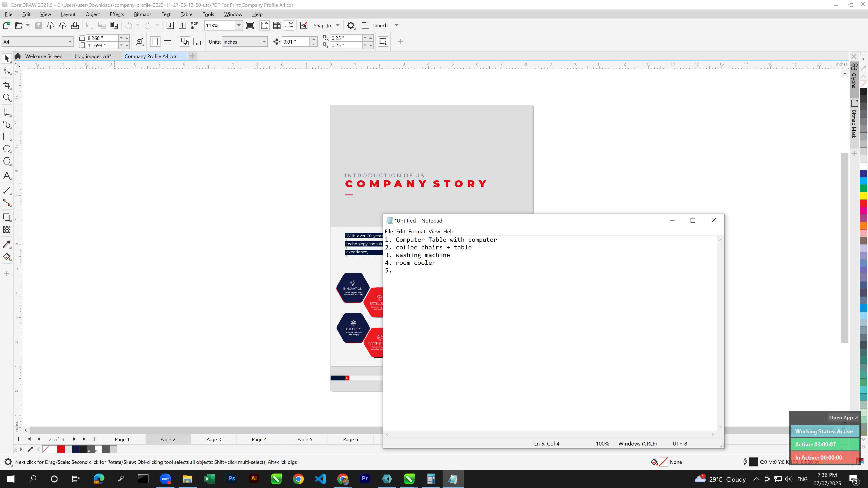Image resolution: width=868 pixels, height=488 pixels.
Task: Toggle Current page layout button
Action: [197, 42]
